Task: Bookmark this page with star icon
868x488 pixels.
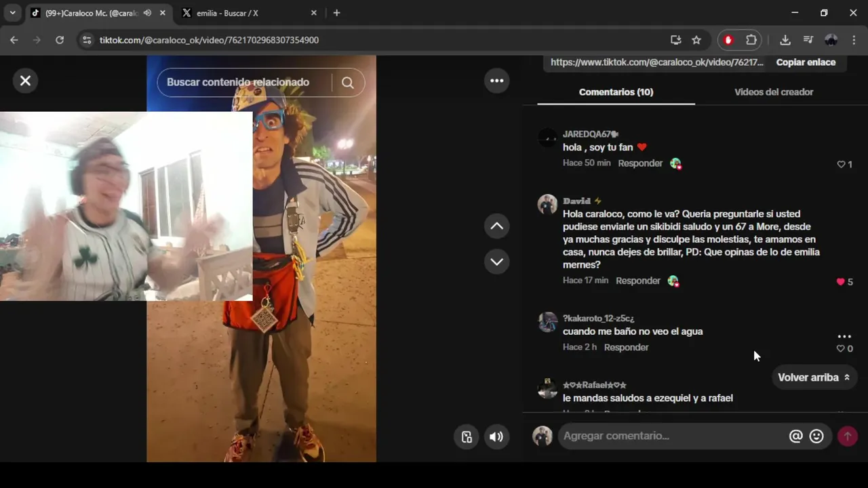Action: click(696, 40)
